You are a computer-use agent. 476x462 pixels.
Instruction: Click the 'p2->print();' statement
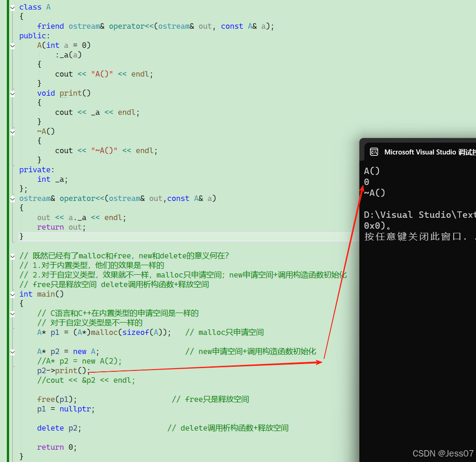tap(63, 371)
